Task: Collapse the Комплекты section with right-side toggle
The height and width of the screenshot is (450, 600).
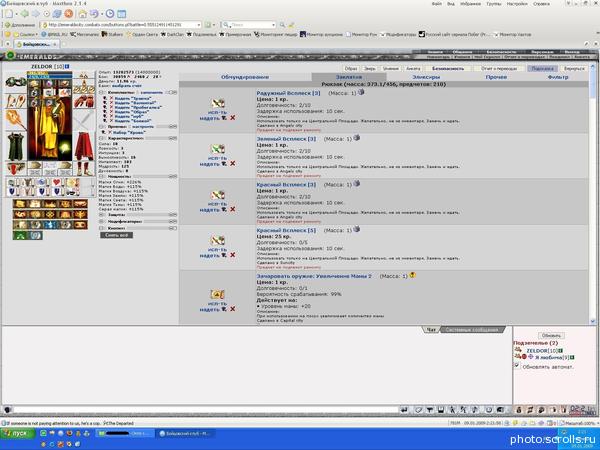Action: 173,93
